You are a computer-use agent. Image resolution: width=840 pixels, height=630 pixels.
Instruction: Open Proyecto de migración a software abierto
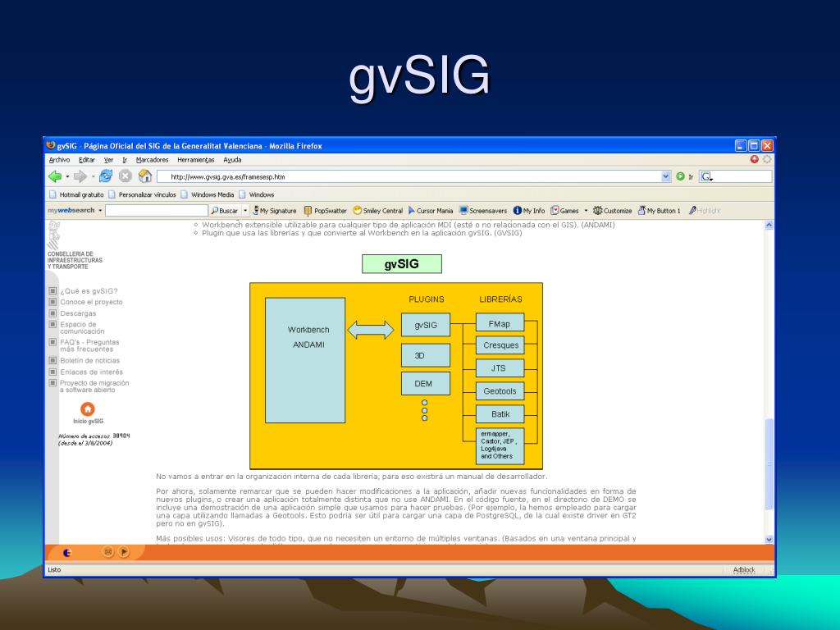tap(94, 386)
